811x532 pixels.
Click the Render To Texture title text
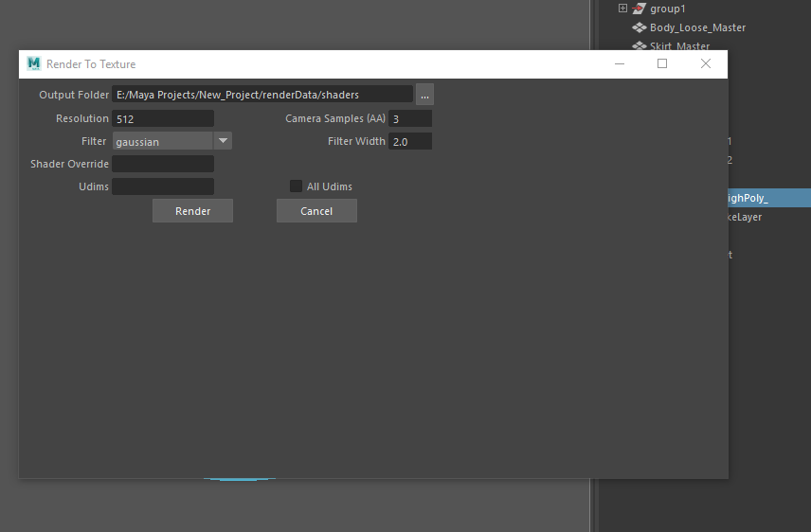91,64
